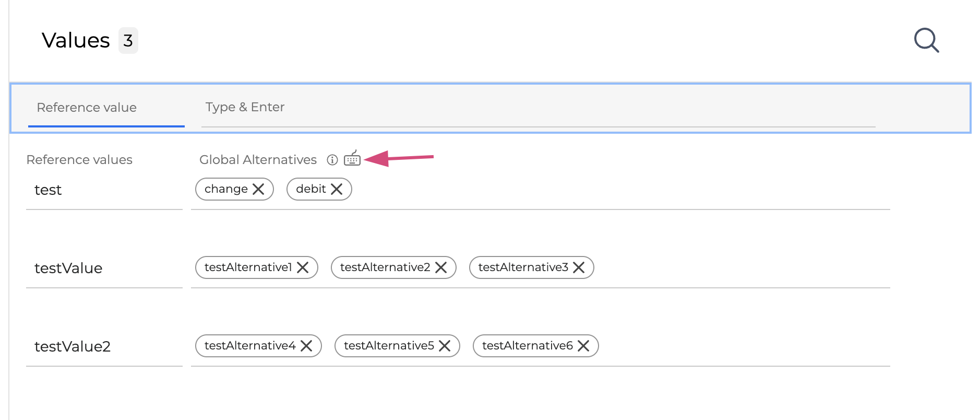Select the "testValue" reference value
This screenshot has width=980, height=420.
[68, 269]
